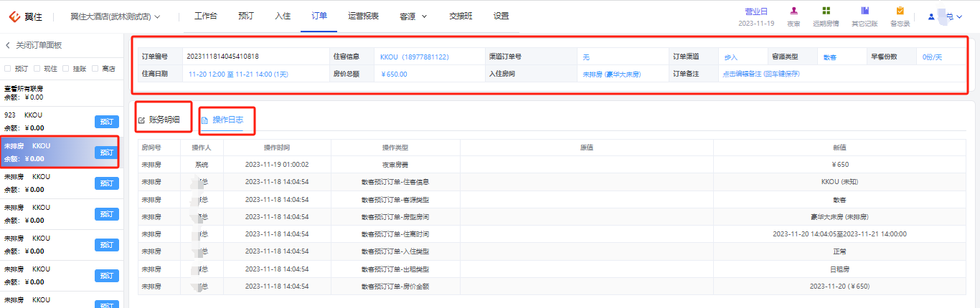The height and width of the screenshot is (308, 980).
Task: Open the user account dropdown arrow
Action: tap(960, 16)
